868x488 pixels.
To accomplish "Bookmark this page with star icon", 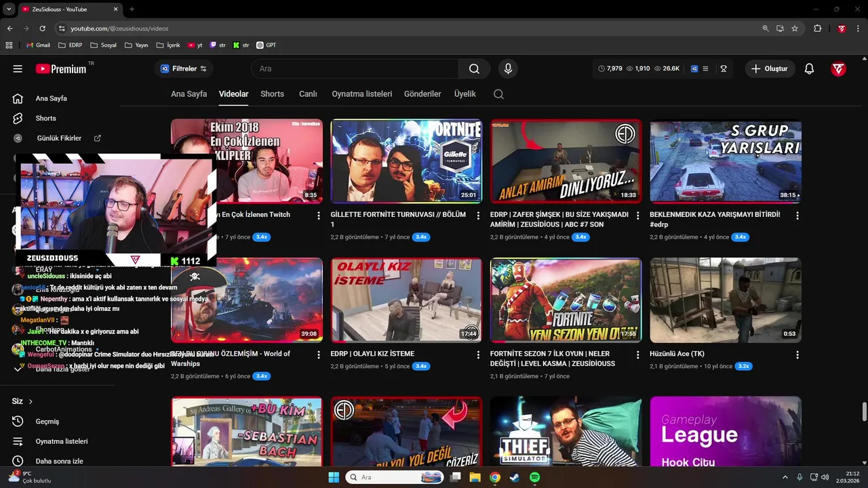I will [x=795, y=28].
